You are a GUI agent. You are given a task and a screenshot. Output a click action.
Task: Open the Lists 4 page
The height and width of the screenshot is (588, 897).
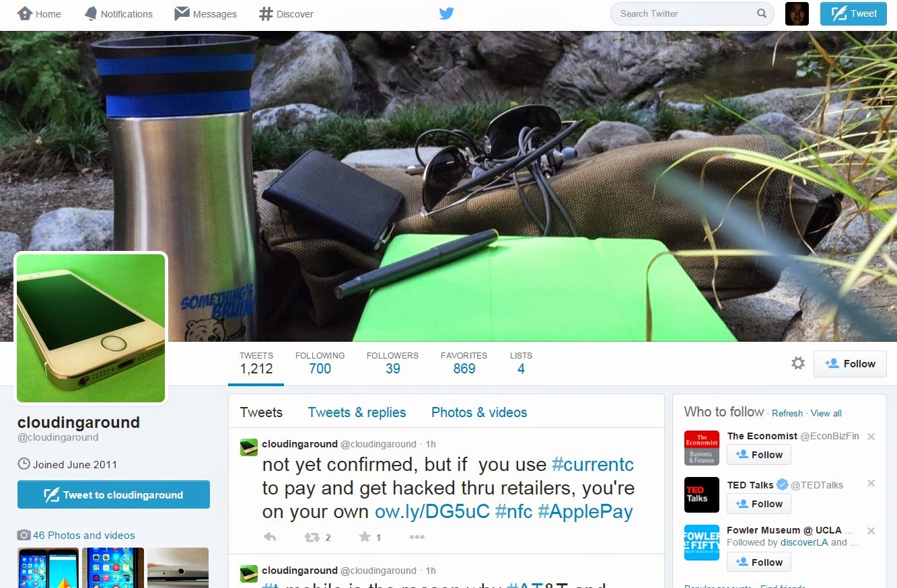point(521,363)
